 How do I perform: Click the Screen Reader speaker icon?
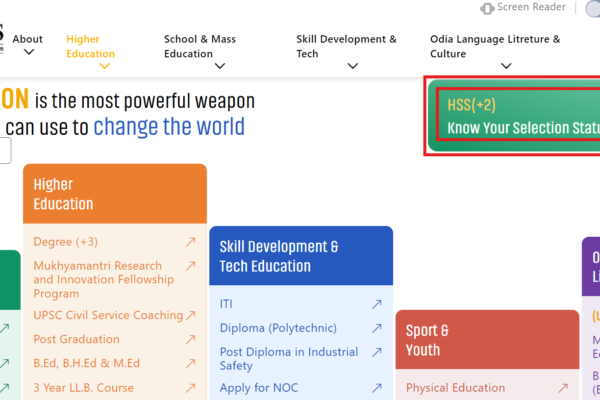click(487, 8)
